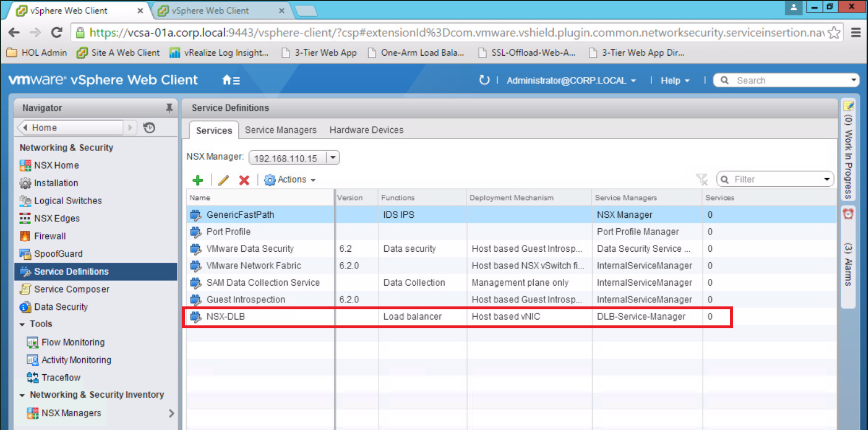Click the pencil edit service icon
Screen dimensions: 868x430
pyautogui.click(x=223, y=180)
